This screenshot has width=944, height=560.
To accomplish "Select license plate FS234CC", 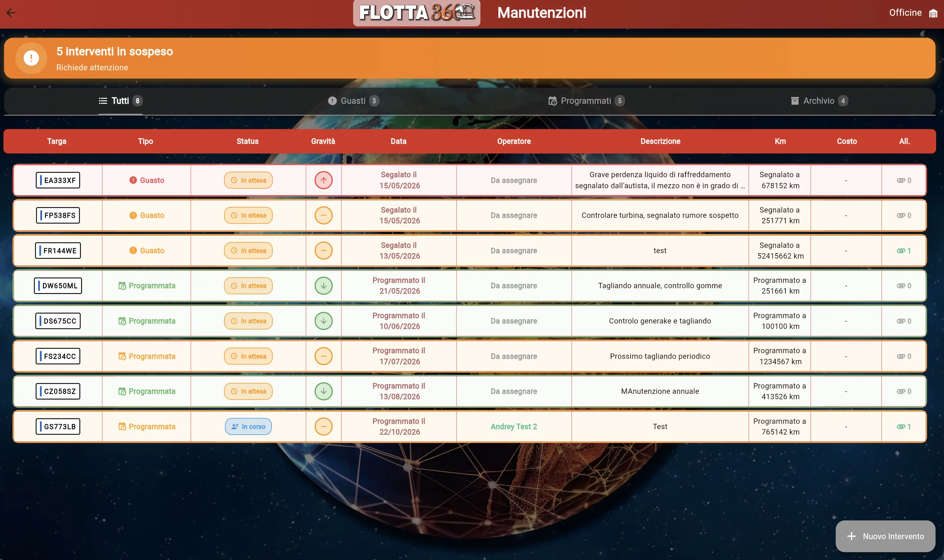I will (58, 356).
